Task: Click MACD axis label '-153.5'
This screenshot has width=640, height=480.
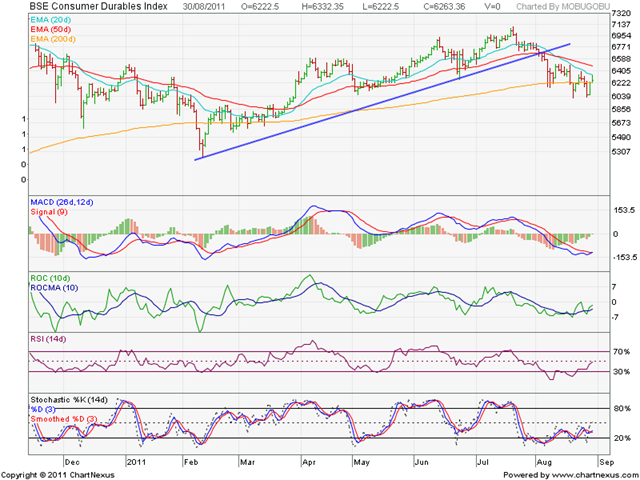Action: [x=623, y=258]
